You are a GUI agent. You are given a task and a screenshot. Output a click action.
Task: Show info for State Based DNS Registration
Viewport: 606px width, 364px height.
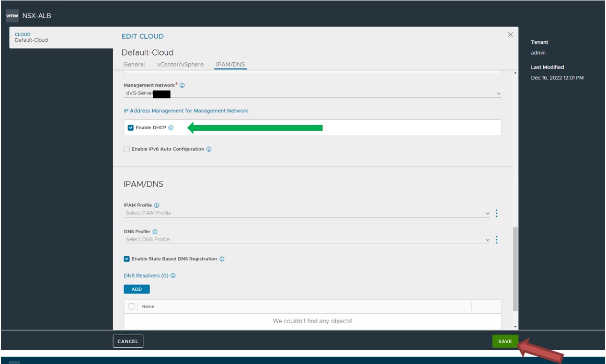point(222,259)
